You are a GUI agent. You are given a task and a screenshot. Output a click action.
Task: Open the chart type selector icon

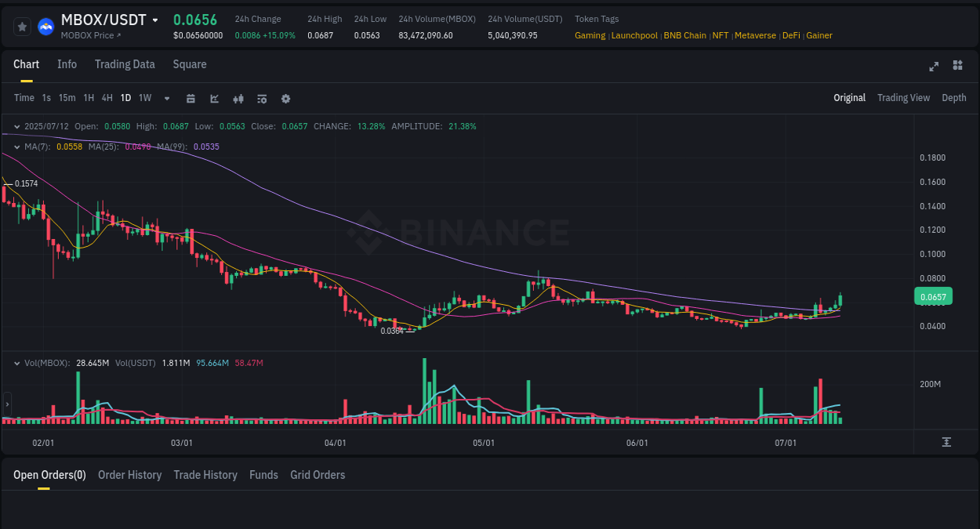point(215,99)
